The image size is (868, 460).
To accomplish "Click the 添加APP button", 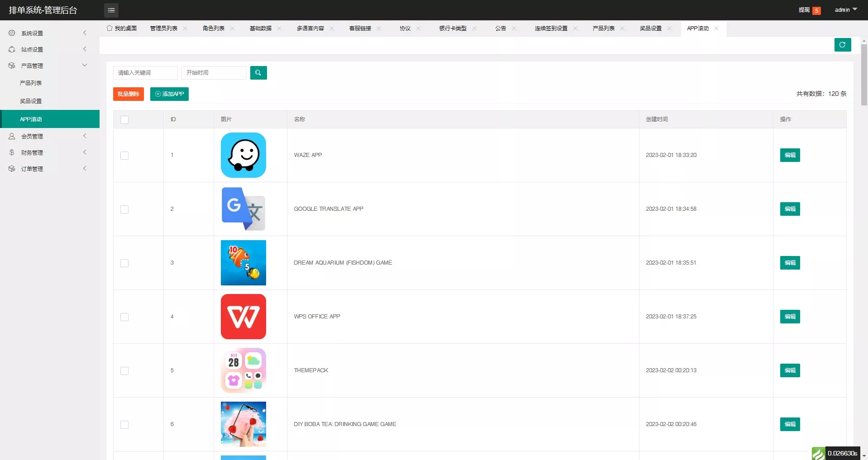I will point(169,94).
